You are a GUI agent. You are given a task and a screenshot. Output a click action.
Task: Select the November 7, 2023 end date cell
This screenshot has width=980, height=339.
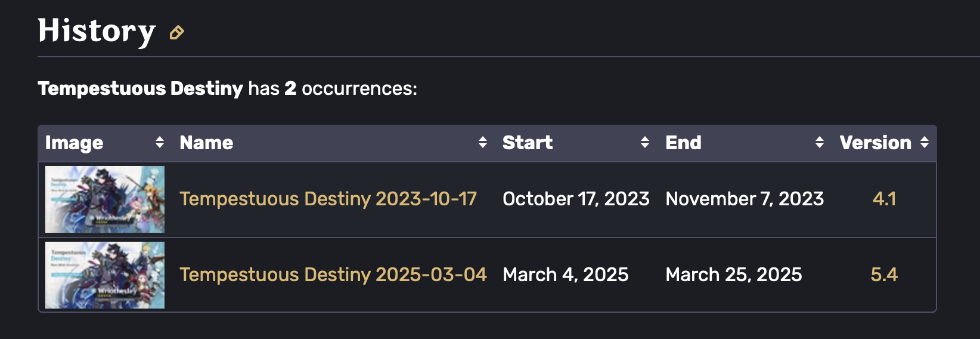tap(745, 199)
